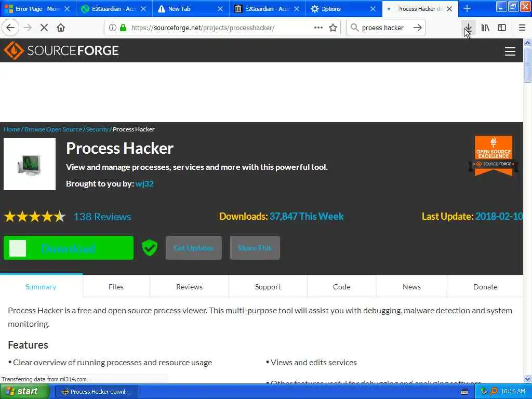
Task: Click the search magnifier icon
Action: [354, 28]
